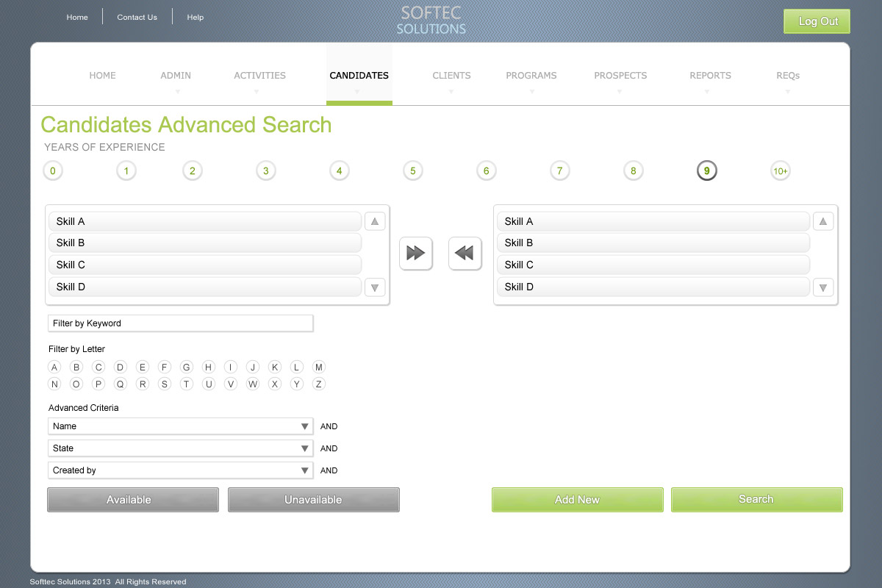Open the Created by dropdown
882x588 pixels.
180,470
